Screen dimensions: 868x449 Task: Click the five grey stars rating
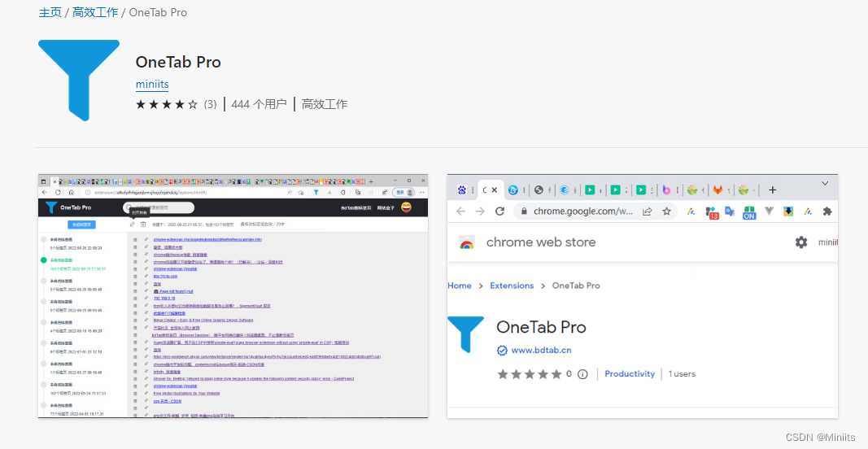click(530, 374)
